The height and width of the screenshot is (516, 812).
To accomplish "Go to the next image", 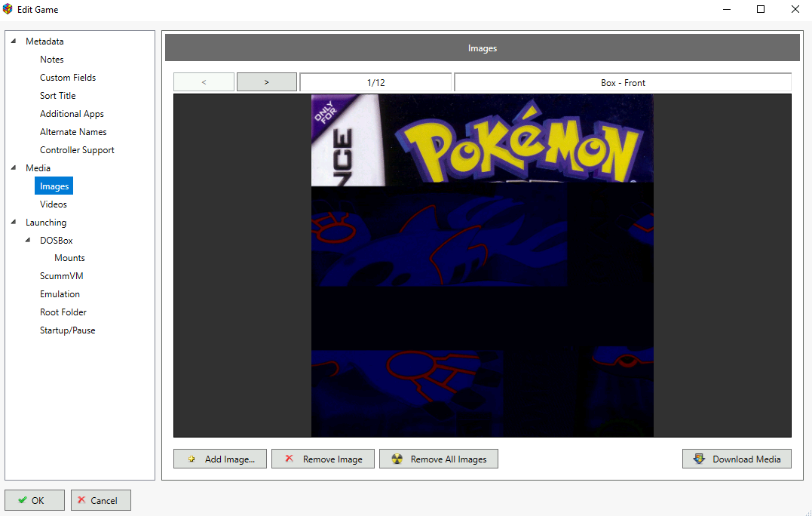I will [267, 82].
